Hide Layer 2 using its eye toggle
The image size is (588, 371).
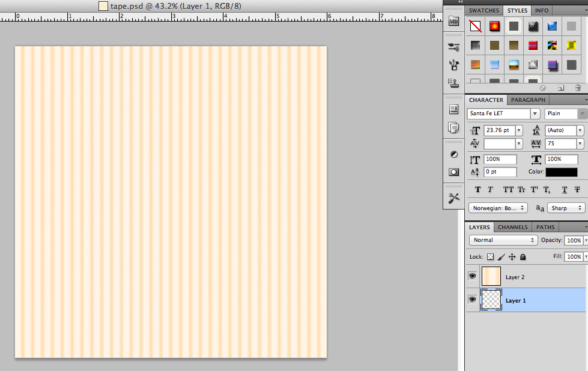(x=473, y=276)
